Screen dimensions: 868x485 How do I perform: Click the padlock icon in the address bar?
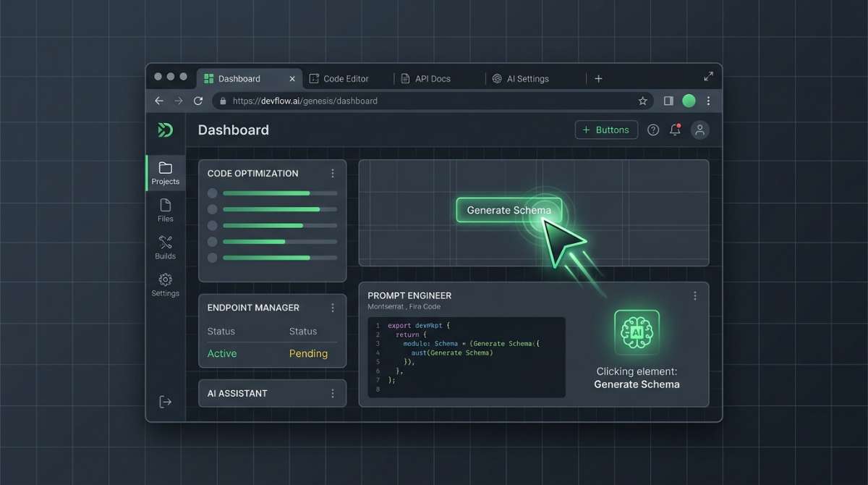tap(223, 101)
